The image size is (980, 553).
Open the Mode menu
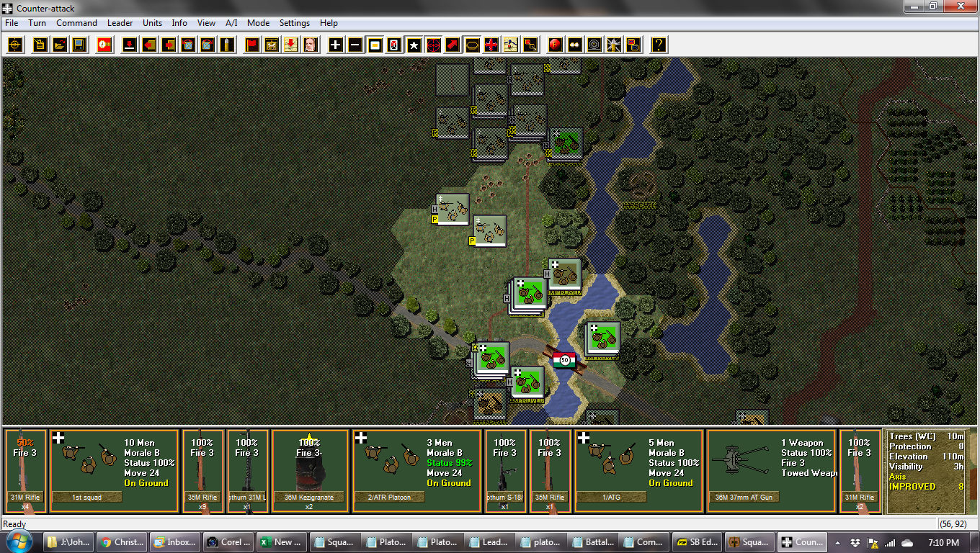click(259, 23)
